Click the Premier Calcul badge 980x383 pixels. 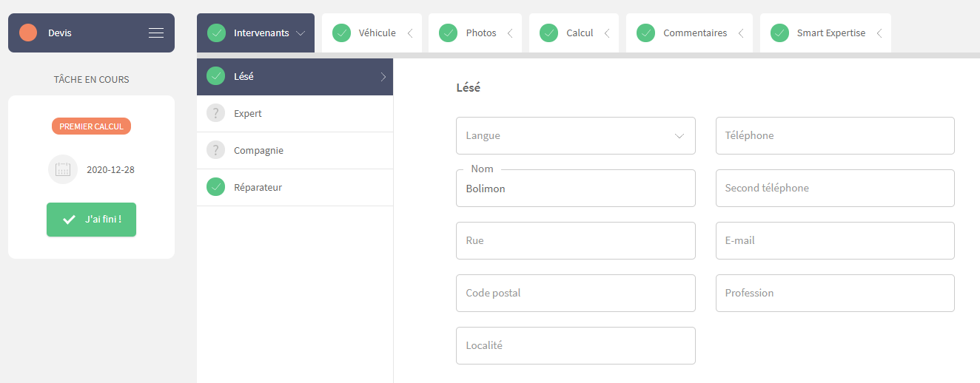click(x=91, y=126)
